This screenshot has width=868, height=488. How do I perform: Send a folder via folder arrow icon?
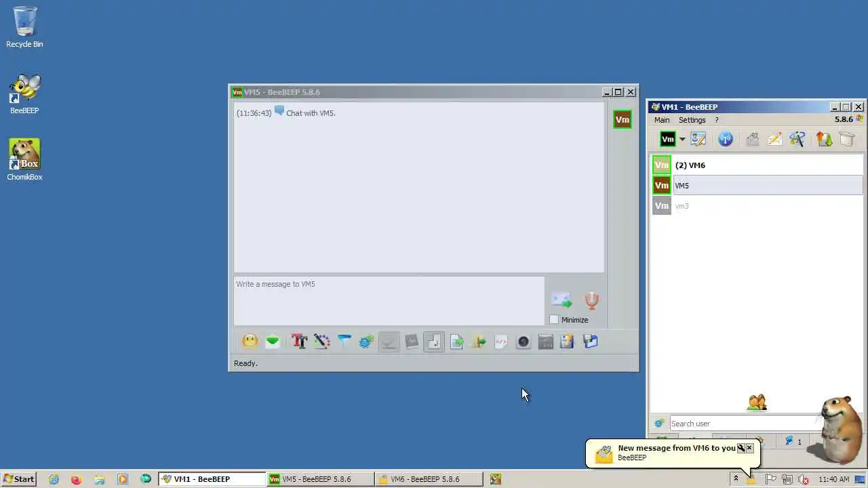tap(479, 342)
